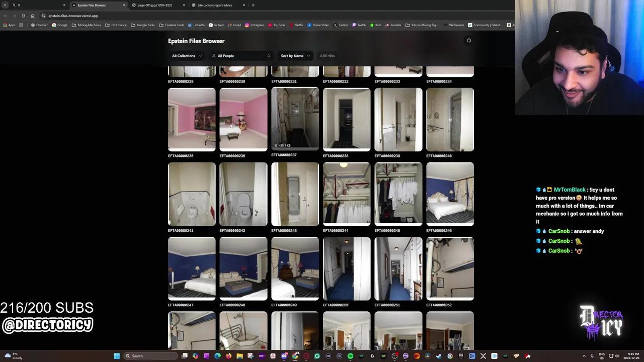Screen dimensions: 644x362
Task: Close the page-001.jpg tab
Action: click(x=184, y=5)
